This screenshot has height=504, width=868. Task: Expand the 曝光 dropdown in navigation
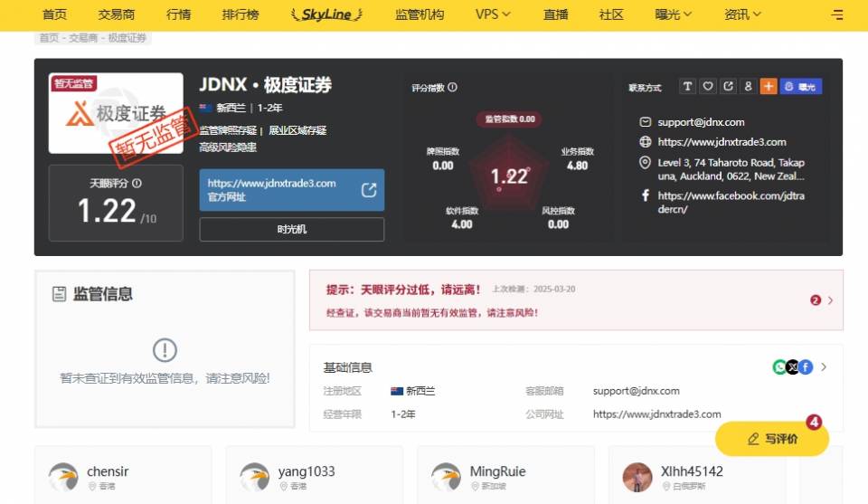click(x=673, y=14)
